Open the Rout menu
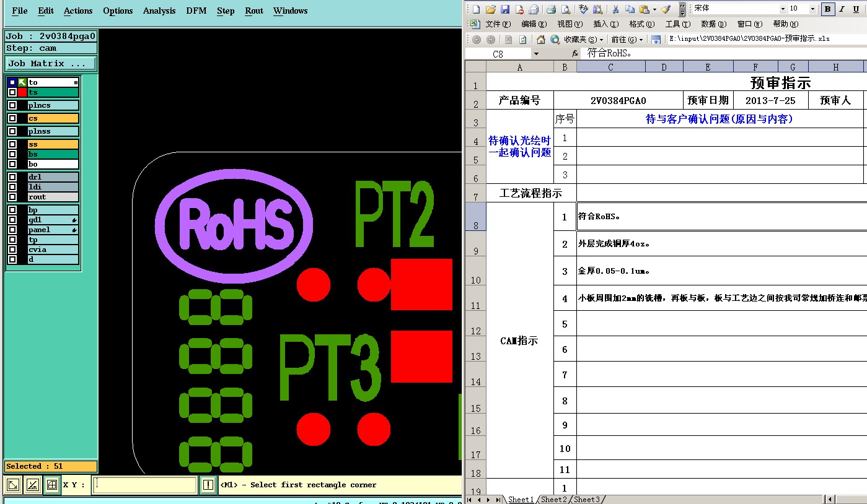 (x=254, y=11)
